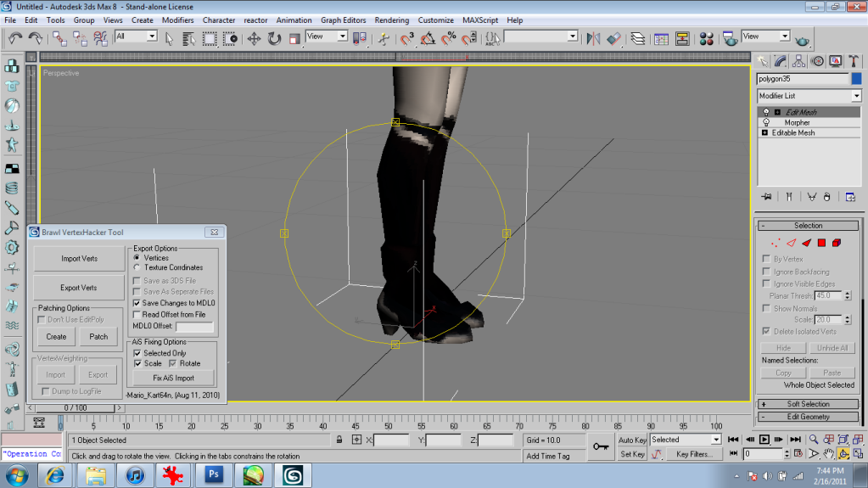Collapse the Selection rollout
868x488 pixels.
(x=809, y=226)
